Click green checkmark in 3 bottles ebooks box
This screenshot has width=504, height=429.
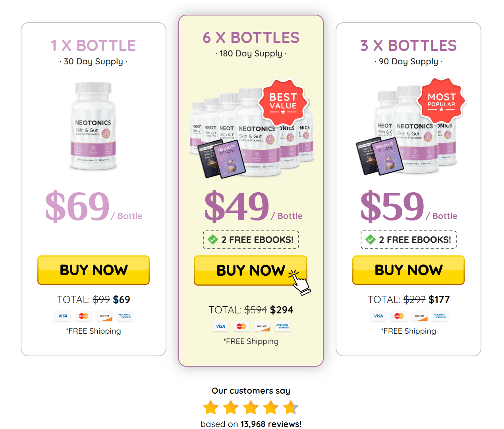[x=371, y=240]
